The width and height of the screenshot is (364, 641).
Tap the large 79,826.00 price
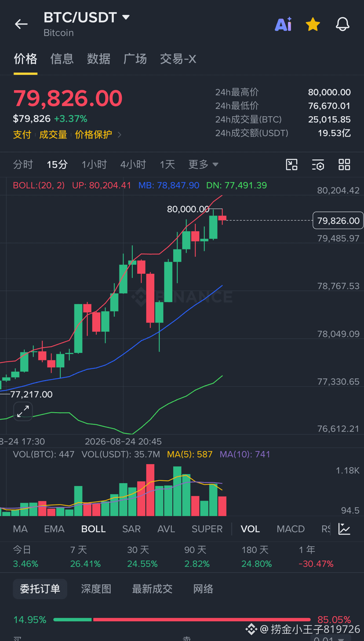tap(68, 98)
